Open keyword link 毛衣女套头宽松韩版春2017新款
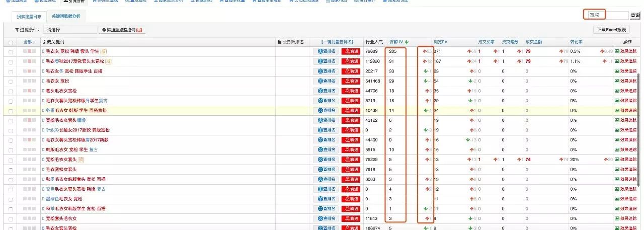This screenshot has width=644, height=230. pyautogui.click(x=77, y=140)
